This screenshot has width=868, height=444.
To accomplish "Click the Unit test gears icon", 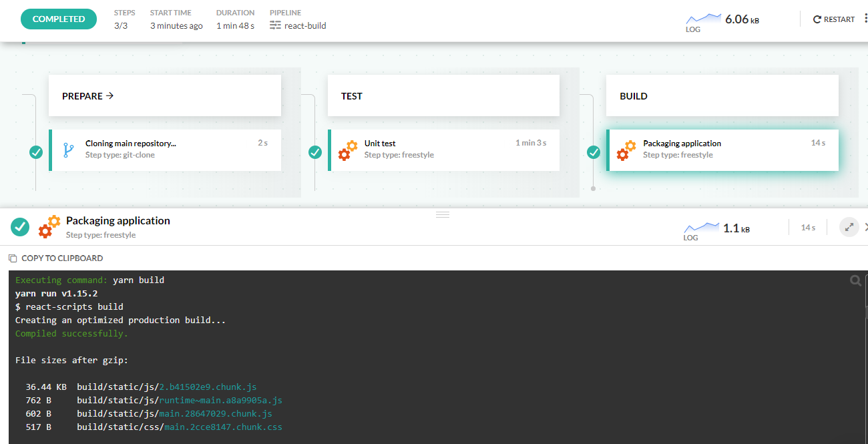I will tap(347, 150).
